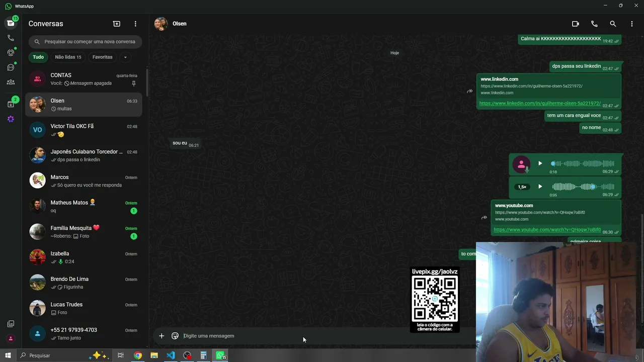Screen dimensions: 644x362
Task: Open Google Chrome from the taskbar
Action: (137, 355)
